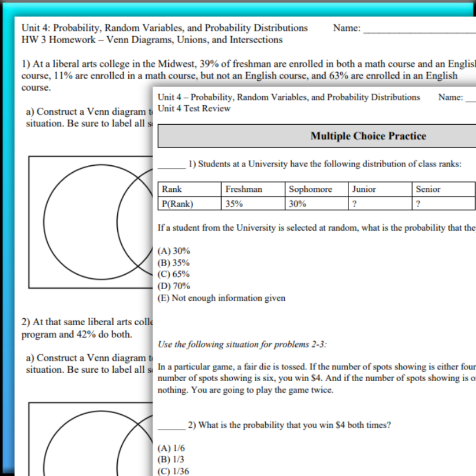This screenshot has height=476, width=476.
Task: Choose answer (B) 35%
Action: click(x=174, y=263)
